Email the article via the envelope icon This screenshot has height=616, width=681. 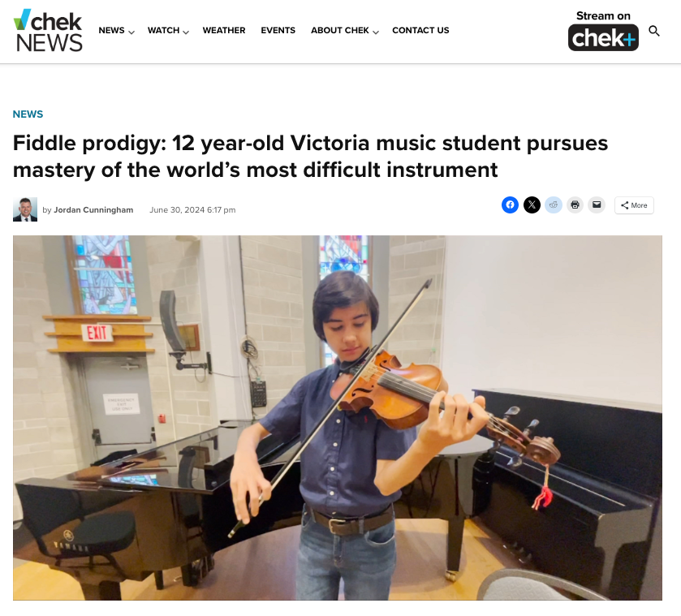(597, 205)
